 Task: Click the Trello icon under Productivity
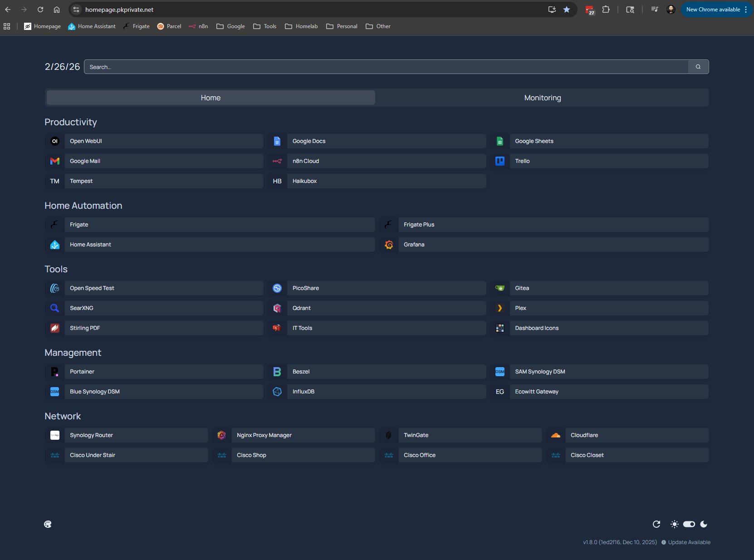coord(499,161)
